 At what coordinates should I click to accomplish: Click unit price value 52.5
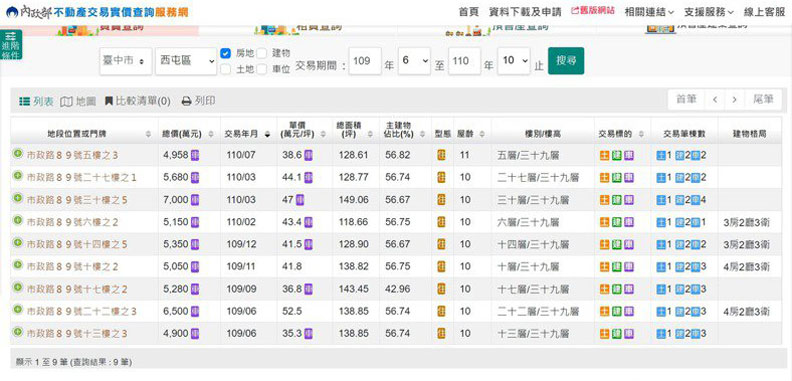point(292,312)
